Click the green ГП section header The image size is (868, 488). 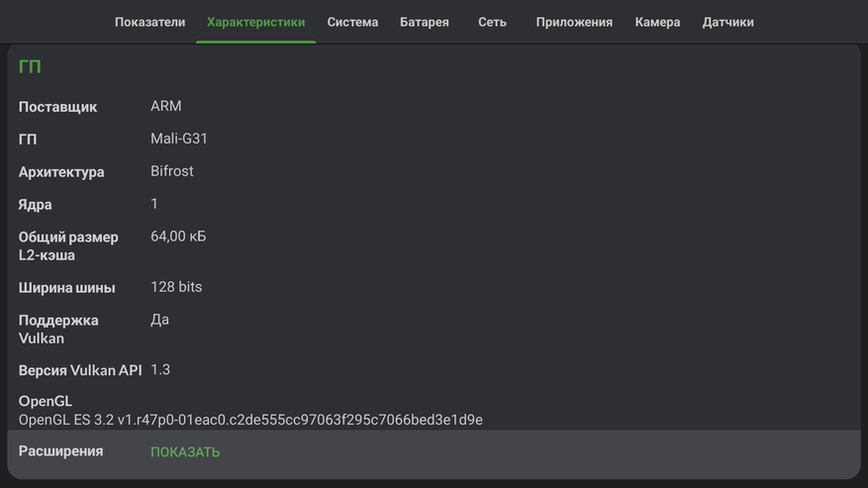click(x=30, y=67)
